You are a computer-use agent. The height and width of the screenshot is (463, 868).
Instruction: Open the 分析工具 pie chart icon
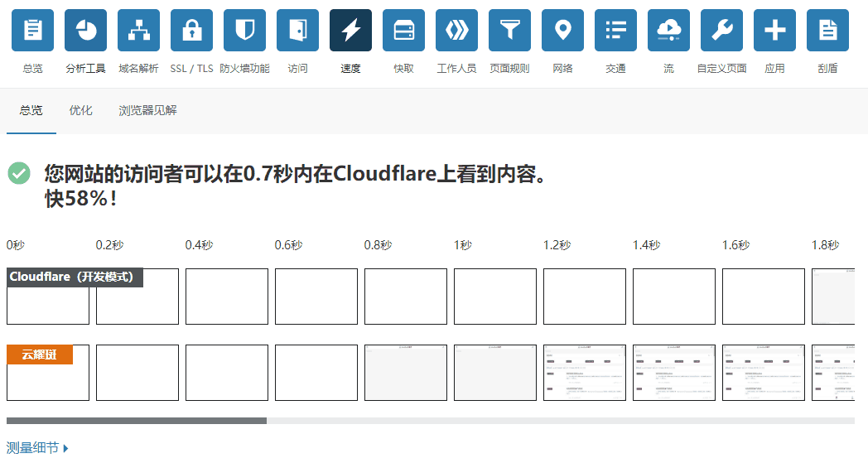pyautogui.click(x=86, y=30)
